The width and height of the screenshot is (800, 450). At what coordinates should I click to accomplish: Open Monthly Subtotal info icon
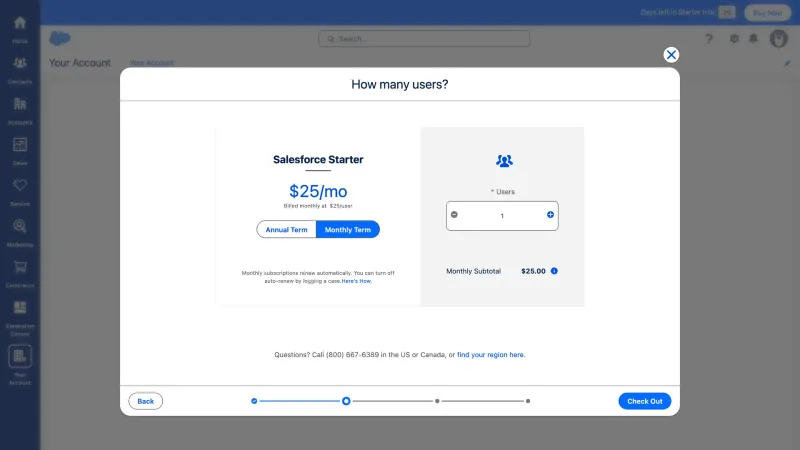(x=554, y=271)
